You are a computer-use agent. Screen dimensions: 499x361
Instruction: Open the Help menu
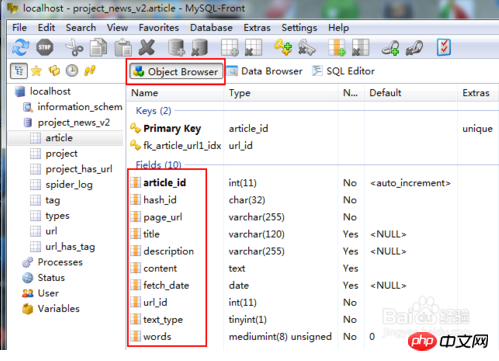pos(338,28)
